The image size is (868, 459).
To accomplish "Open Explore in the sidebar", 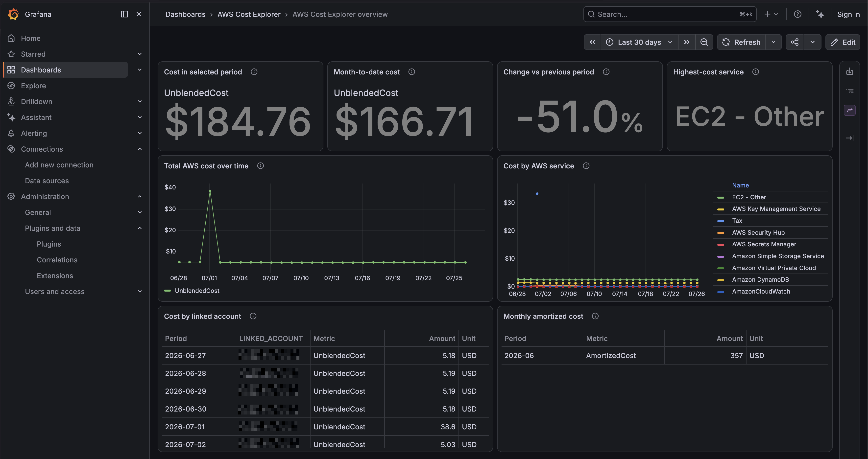I will point(33,86).
